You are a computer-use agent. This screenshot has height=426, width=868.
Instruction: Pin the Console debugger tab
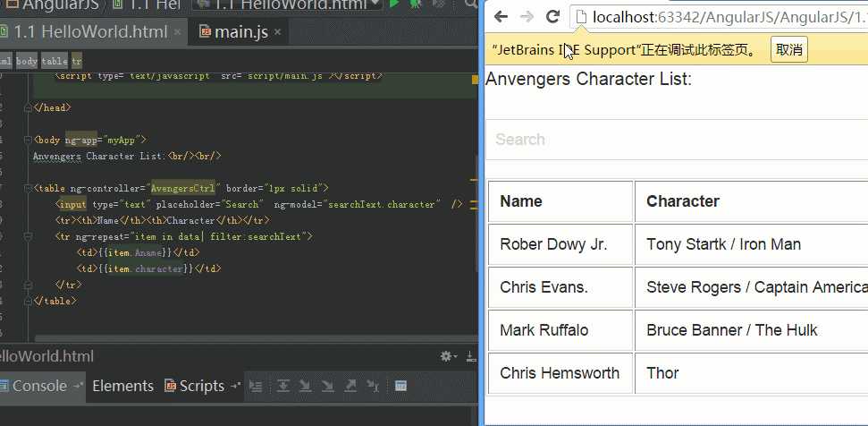78,386
